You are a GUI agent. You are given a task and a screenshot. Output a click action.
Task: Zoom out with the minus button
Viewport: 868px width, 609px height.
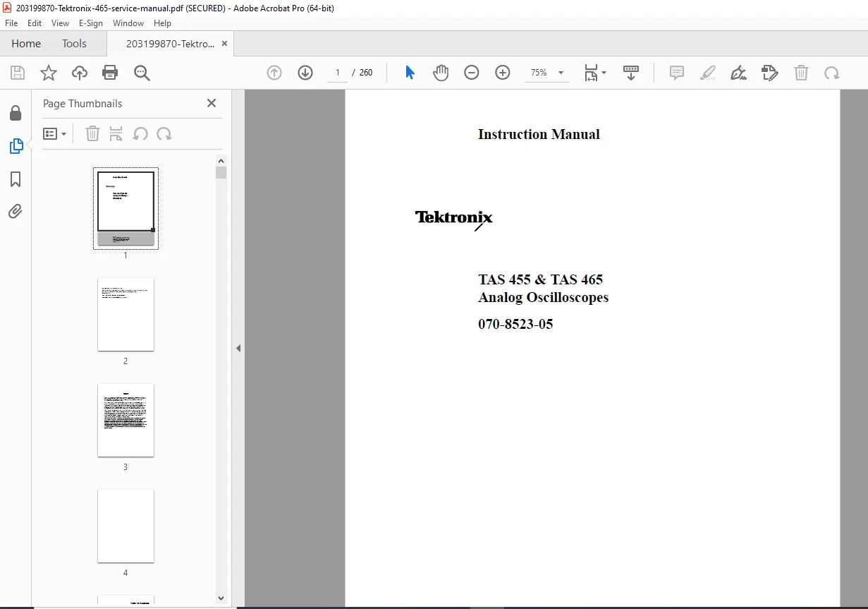tap(472, 73)
